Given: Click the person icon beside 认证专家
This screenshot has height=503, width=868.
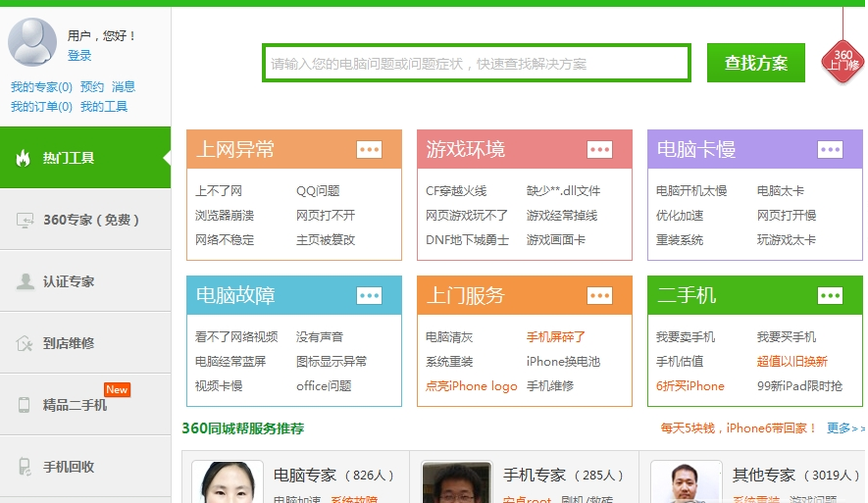Looking at the screenshot, I should point(25,281).
